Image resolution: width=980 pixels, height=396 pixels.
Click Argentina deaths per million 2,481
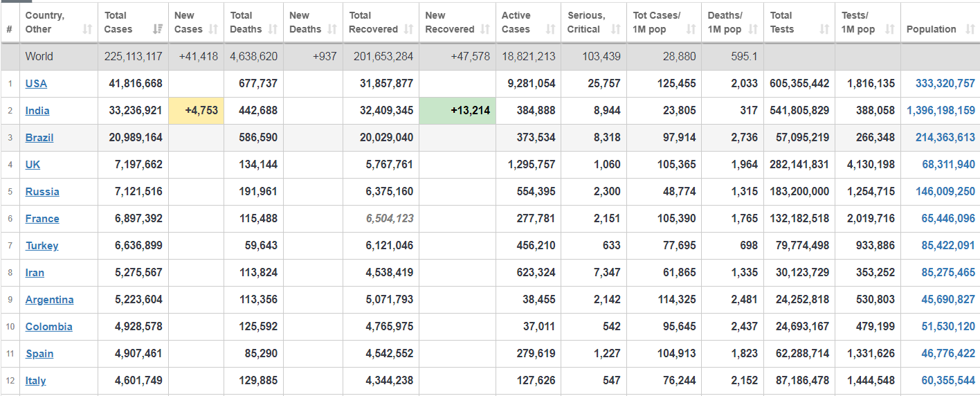[x=745, y=299]
